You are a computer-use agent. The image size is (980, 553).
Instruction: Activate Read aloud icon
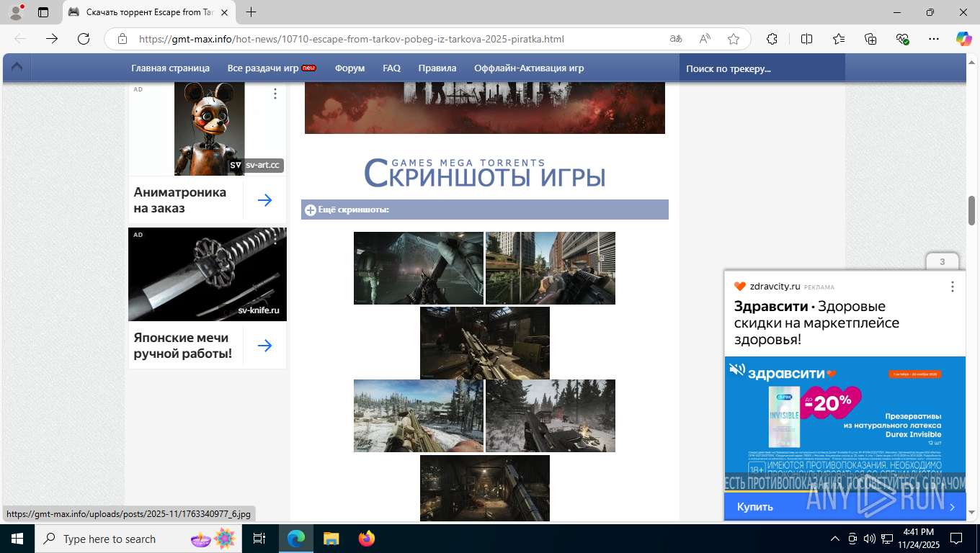(705, 39)
